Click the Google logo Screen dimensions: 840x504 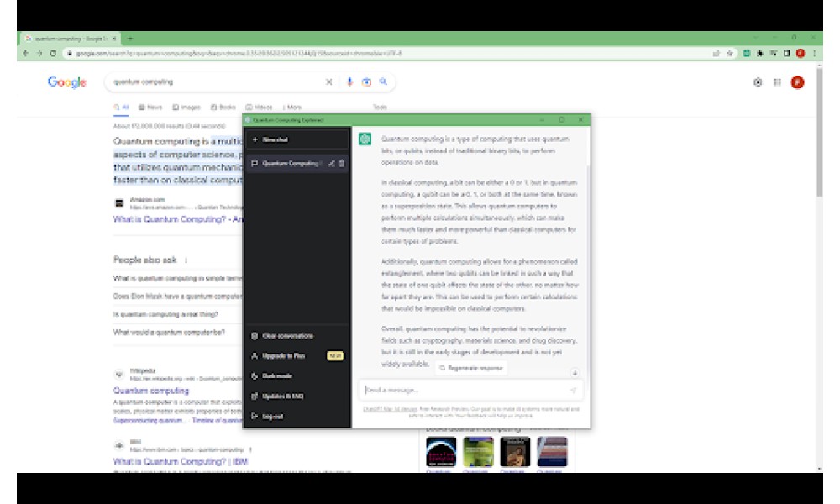coord(67,82)
